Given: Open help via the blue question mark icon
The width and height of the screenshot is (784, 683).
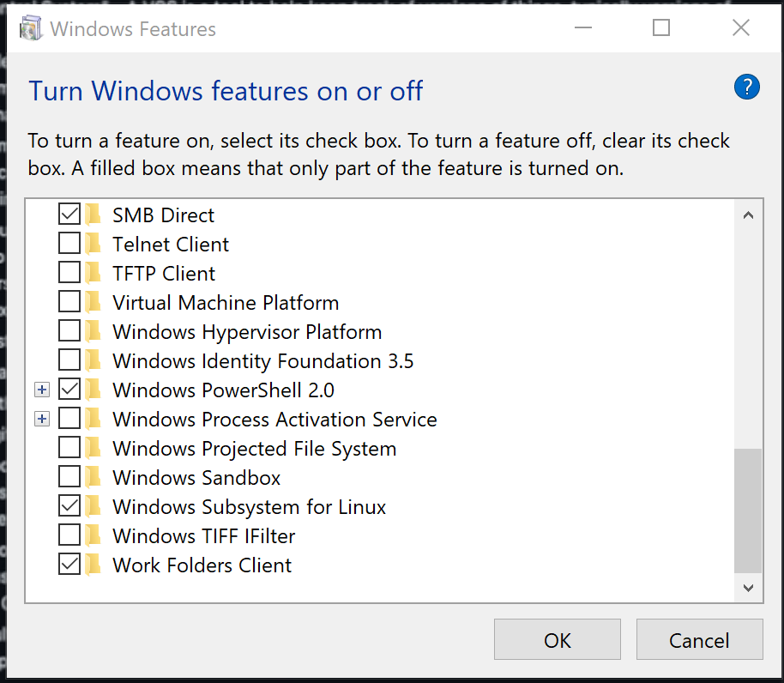Looking at the screenshot, I should tap(746, 87).
